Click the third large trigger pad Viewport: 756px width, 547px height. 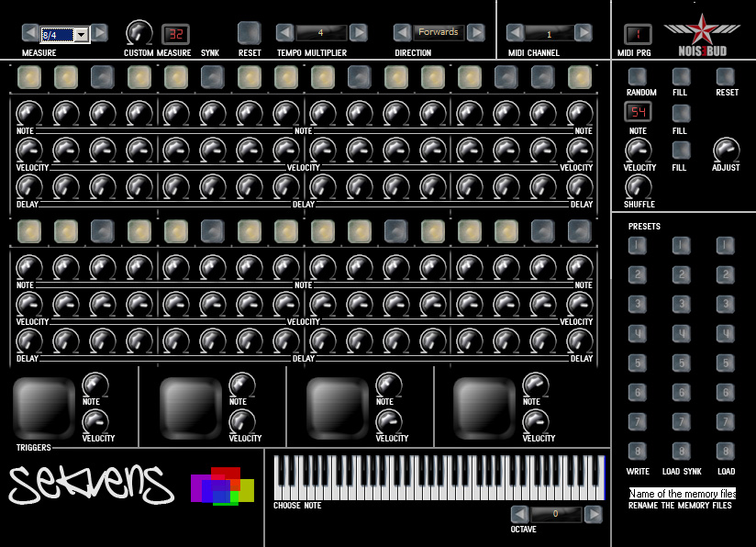pyautogui.click(x=338, y=408)
